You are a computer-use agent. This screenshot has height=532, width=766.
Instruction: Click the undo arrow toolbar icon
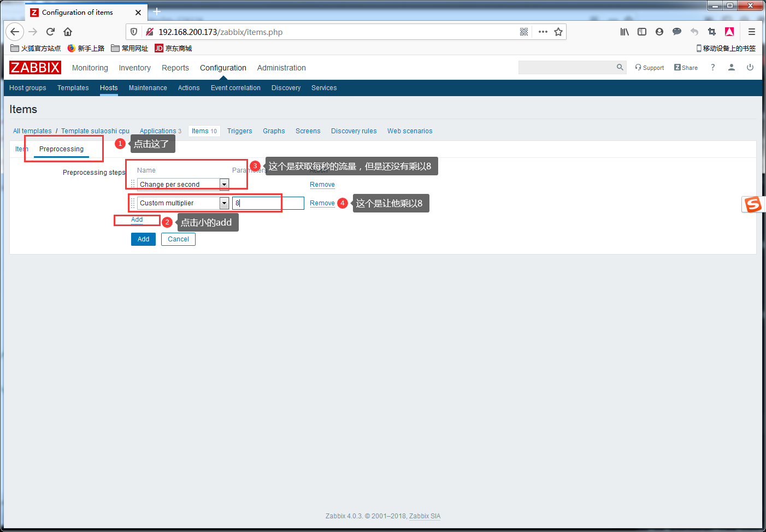coord(694,32)
